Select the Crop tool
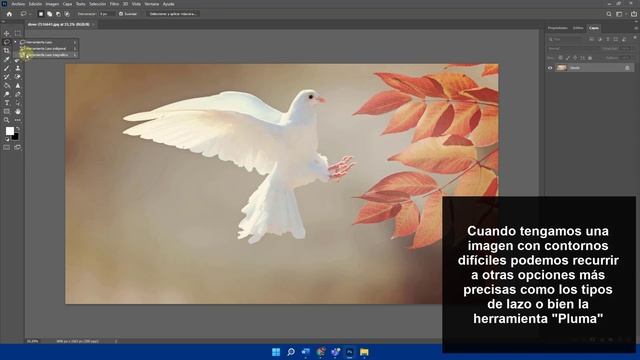Screen dimensions: 640x360 [7, 51]
